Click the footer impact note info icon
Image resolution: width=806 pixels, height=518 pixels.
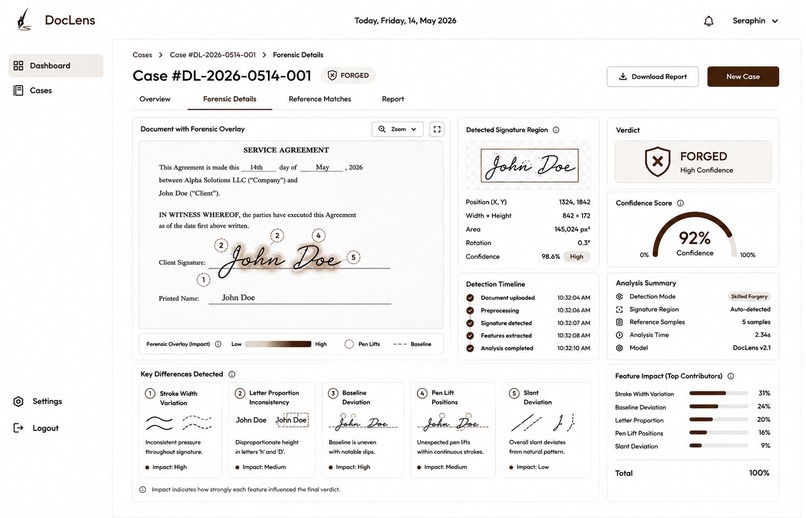(143, 490)
